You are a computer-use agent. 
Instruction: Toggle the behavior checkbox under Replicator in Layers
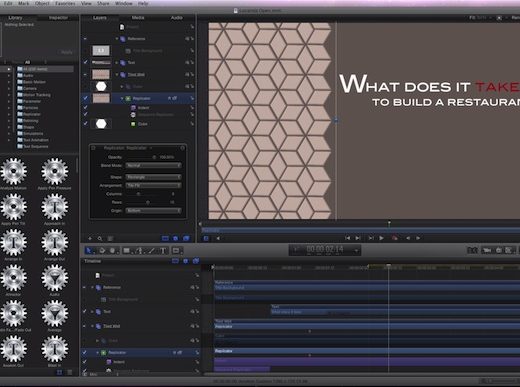pos(85,107)
